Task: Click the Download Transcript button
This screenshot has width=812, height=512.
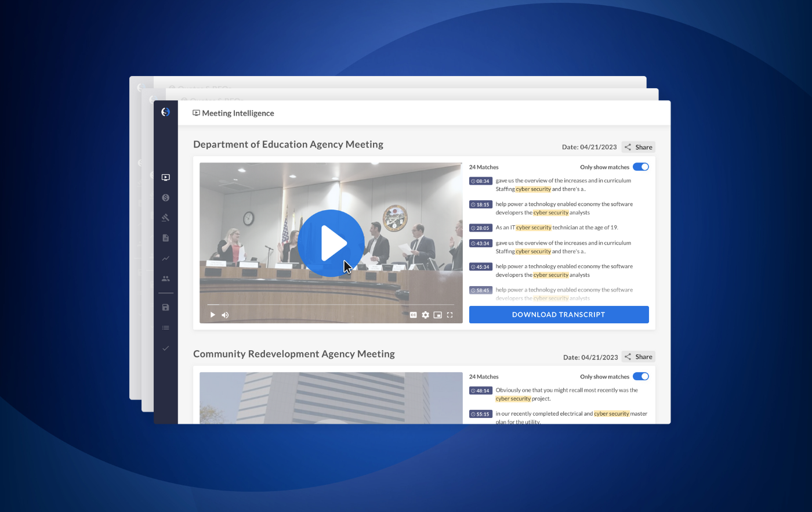Action: click(x=559, y=315)
